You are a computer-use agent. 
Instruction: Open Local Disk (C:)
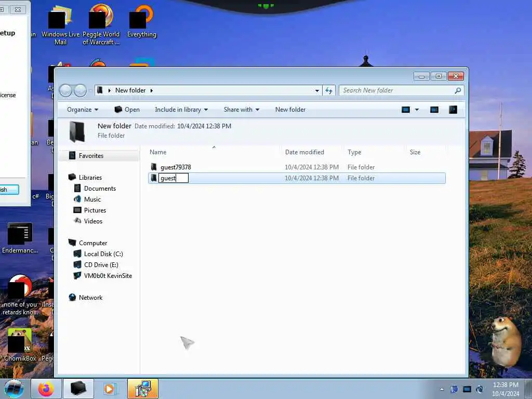pyautogui.click(x=103, y=254)
